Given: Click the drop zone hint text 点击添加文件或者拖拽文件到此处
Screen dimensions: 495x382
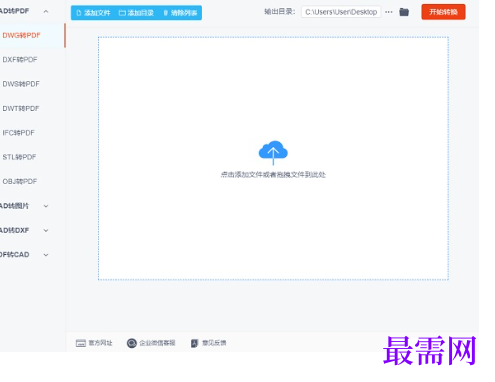Looking at the screenshot, I should 273,175.
